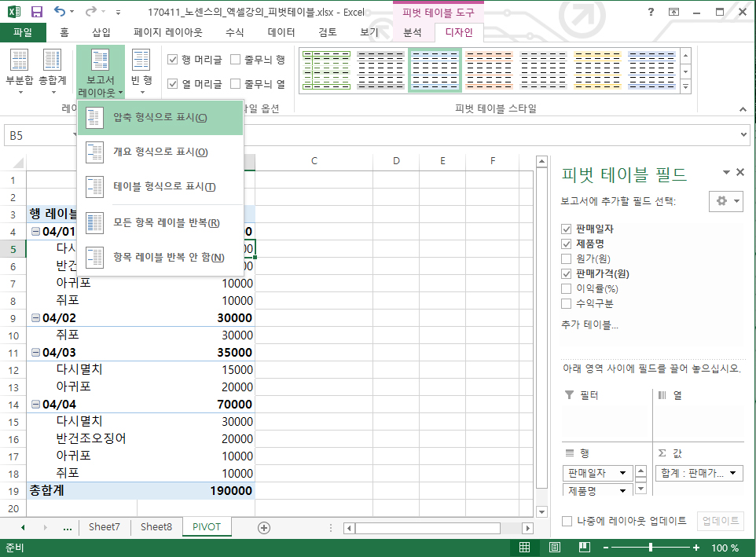Check the 수익구분 field checkbox
756x557 pixels.
(567, 303)
